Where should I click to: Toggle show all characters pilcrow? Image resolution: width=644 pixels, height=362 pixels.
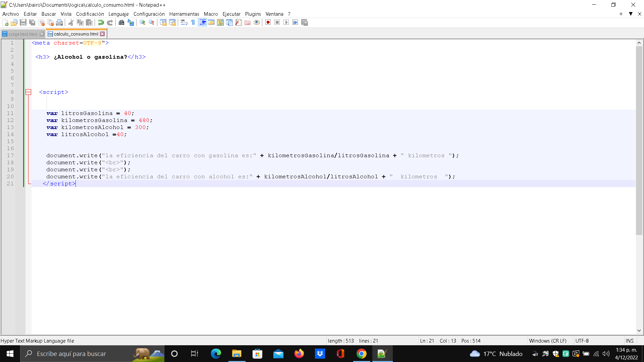(x=193, y=22)
